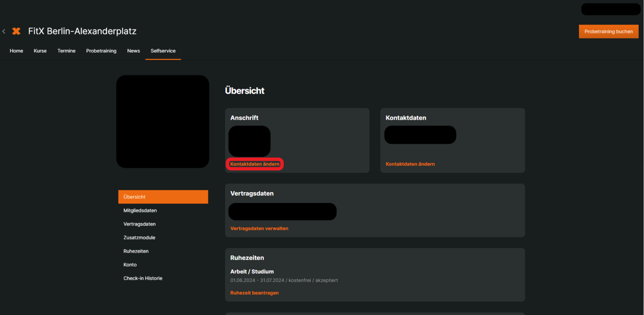Screen dimensions: 644x315
Task: Click the back arrow beside the FitX logo
Action: pos(4,31)
